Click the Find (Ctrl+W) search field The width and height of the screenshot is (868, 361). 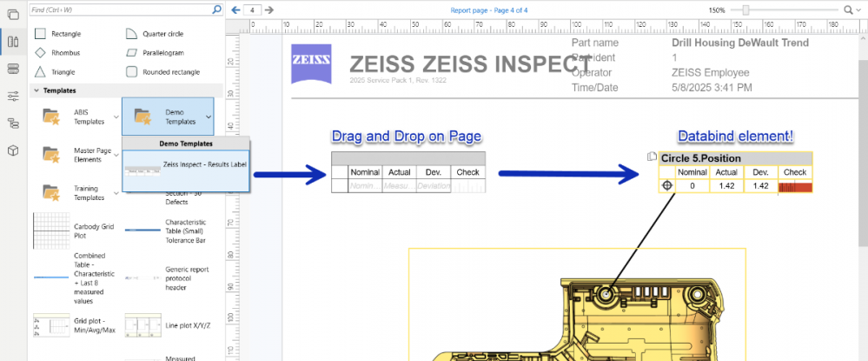pos(117,10)
